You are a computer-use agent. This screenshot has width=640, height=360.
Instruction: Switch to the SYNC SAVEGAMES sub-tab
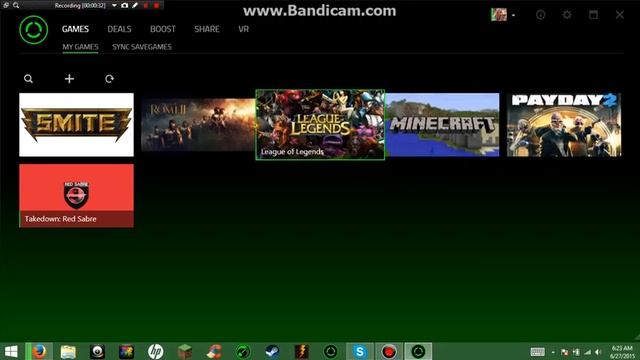tap(142, 47)
